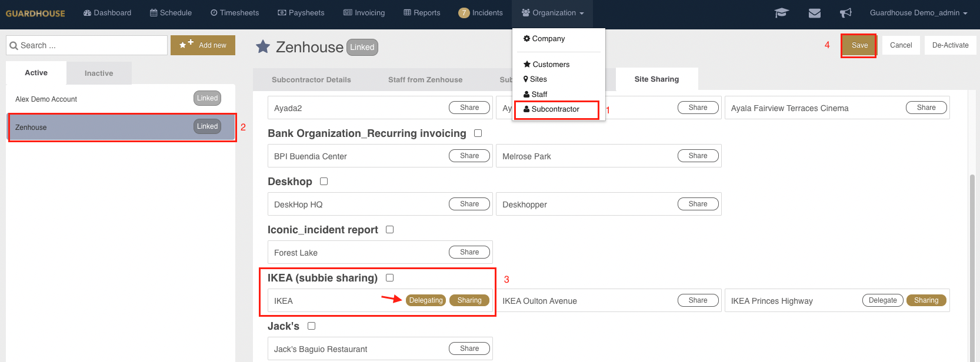980x362 pixels.
Task: Switch to the Active tab
Action: (36, 73)
